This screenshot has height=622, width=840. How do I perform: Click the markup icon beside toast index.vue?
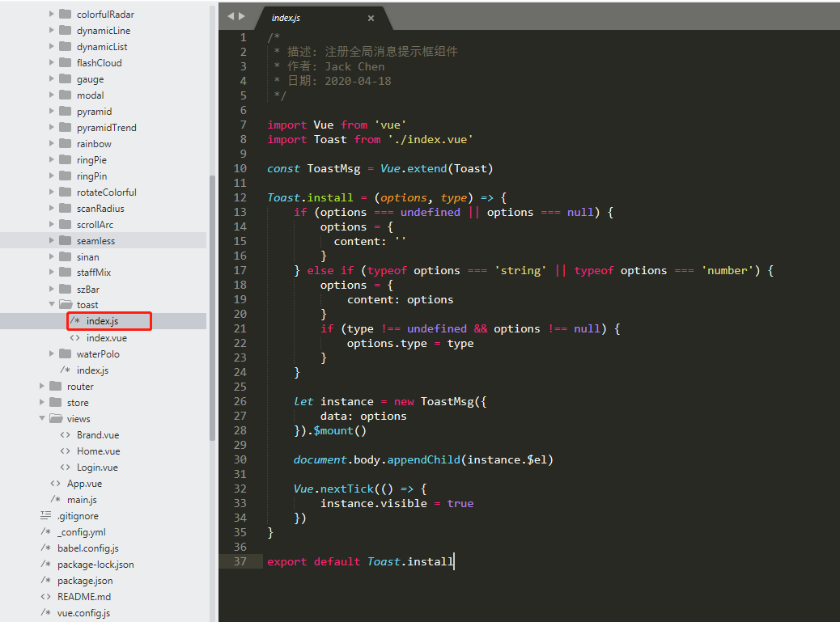(75, 338)
